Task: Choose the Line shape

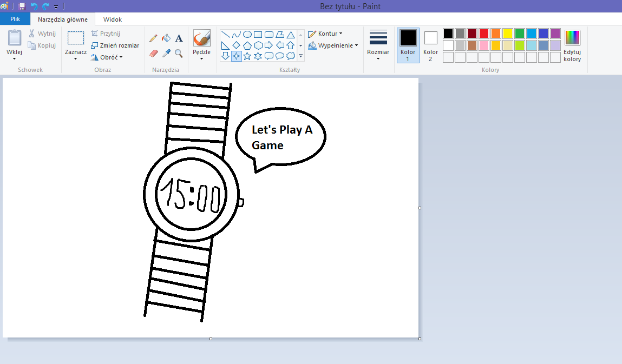Action: (x=225, y=35)
